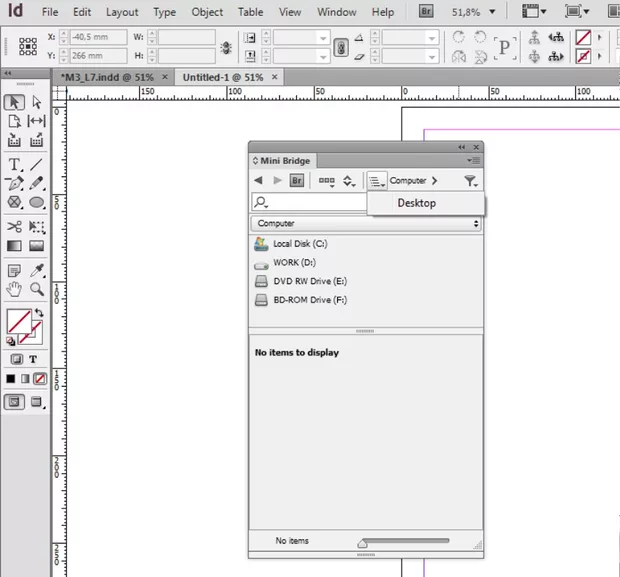This screenshot has width=620, height=577.
Task: Activate the Eyedropper tool
Action: 37,271
